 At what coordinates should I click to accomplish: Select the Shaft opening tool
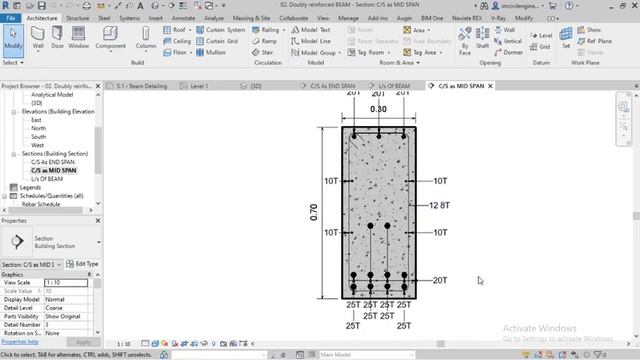pyautogui.click(x=482, y=38)
